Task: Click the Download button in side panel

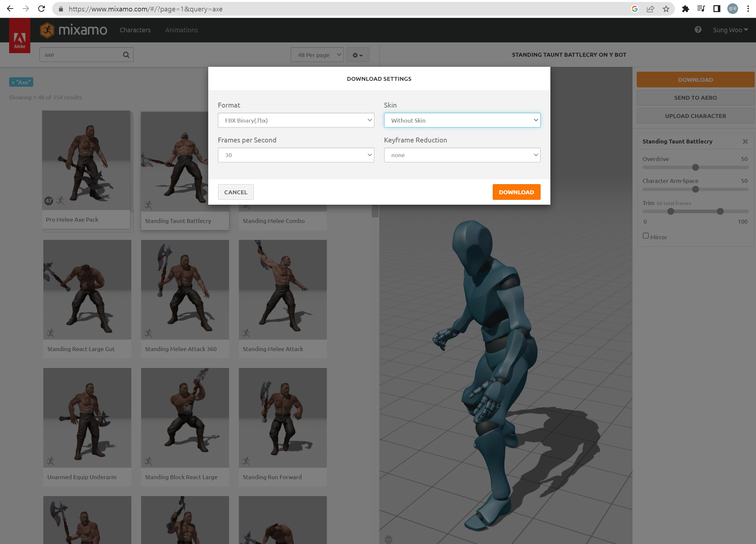Action: (x=695, y=80)
